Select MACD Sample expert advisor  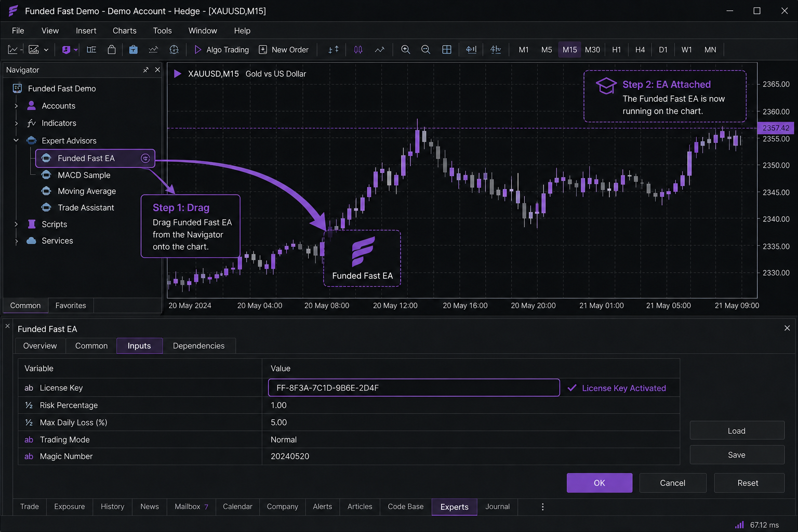[x=84, y=175]
